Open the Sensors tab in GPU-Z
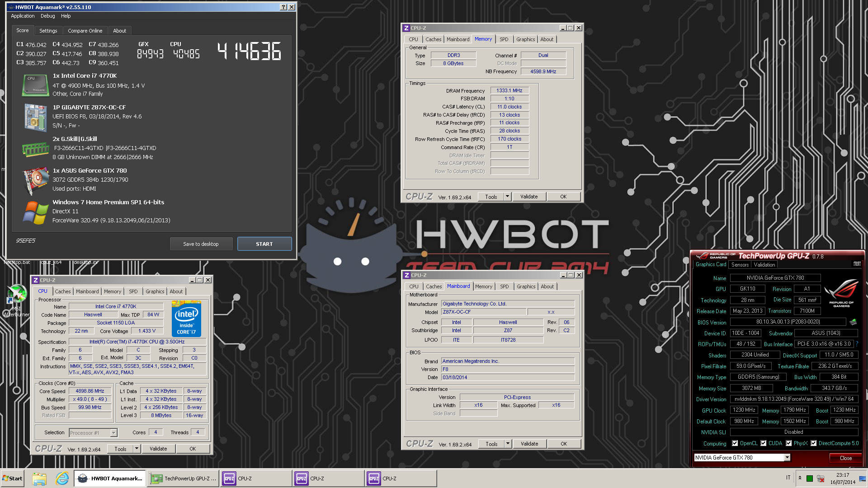Viewport: 868px width, 488px height. click(740, 265)
